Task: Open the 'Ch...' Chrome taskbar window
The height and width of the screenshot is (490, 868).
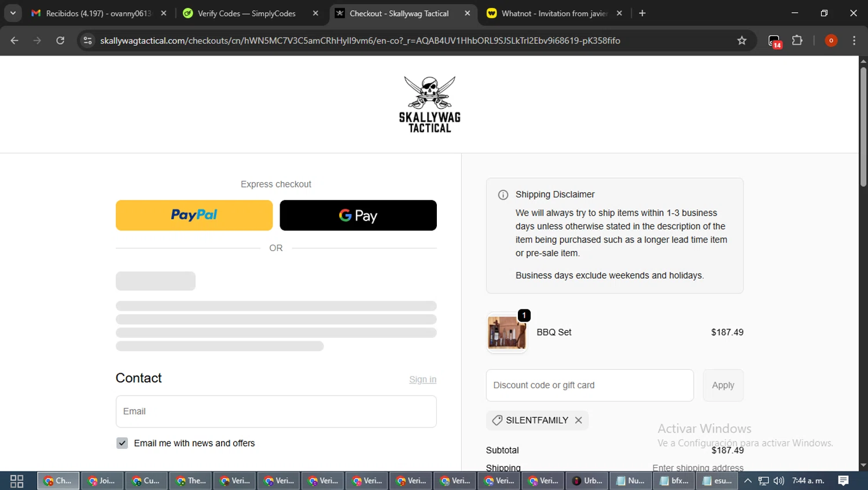Action: tap(58, 481)
